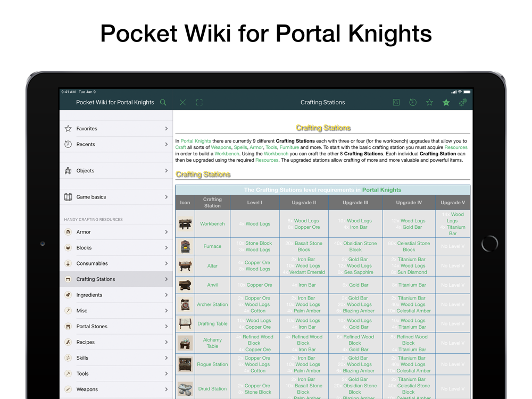The width and height of the screenshot is (532, 399).
Task: Select Recipes in the sidebar list
Action: 116,342
